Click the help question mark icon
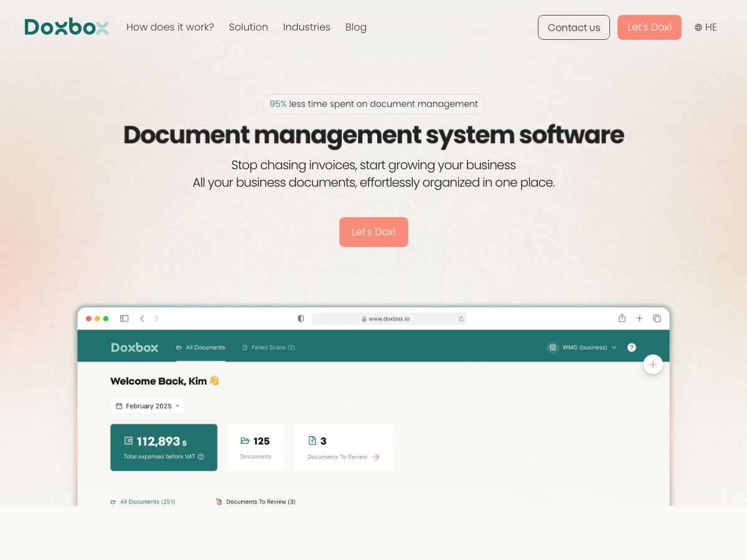 [632, 347]
